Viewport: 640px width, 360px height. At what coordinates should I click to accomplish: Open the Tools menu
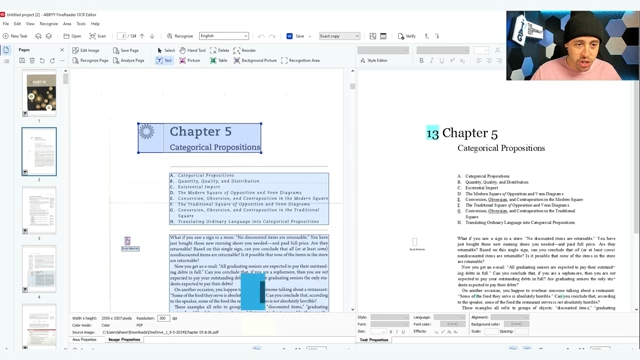(81, 24)
